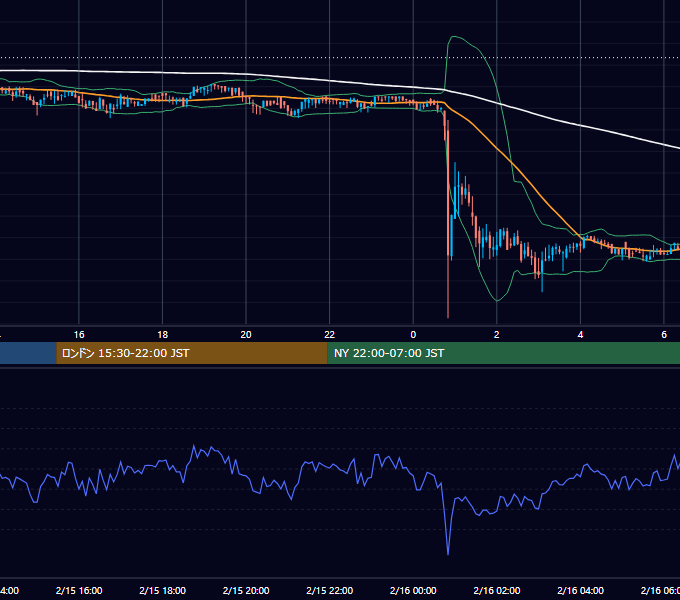Click the 4 hour label on the time axis
The image size is (680, 600).
[580, 334]
